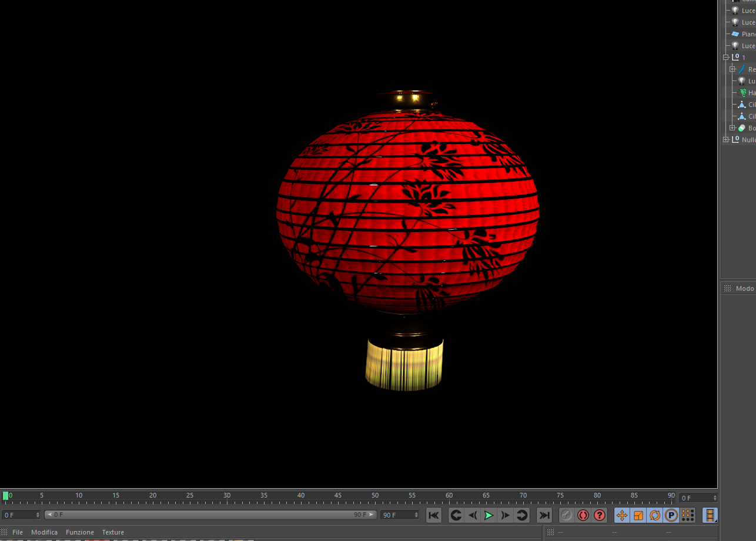
Task: Play the animation forwards
Action: pyautogui.click(x=489, y=515)
